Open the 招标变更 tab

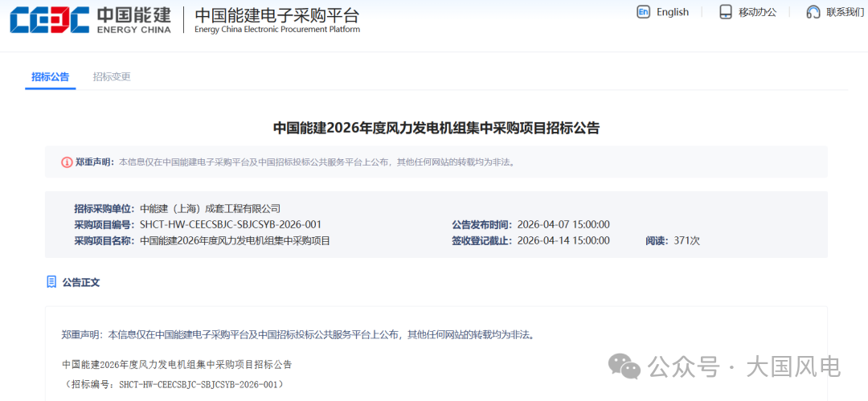pos(112,77)
